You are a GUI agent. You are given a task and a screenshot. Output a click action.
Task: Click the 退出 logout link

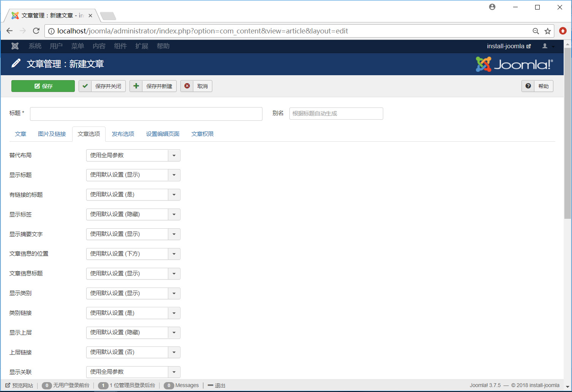(x=216, y=386)
